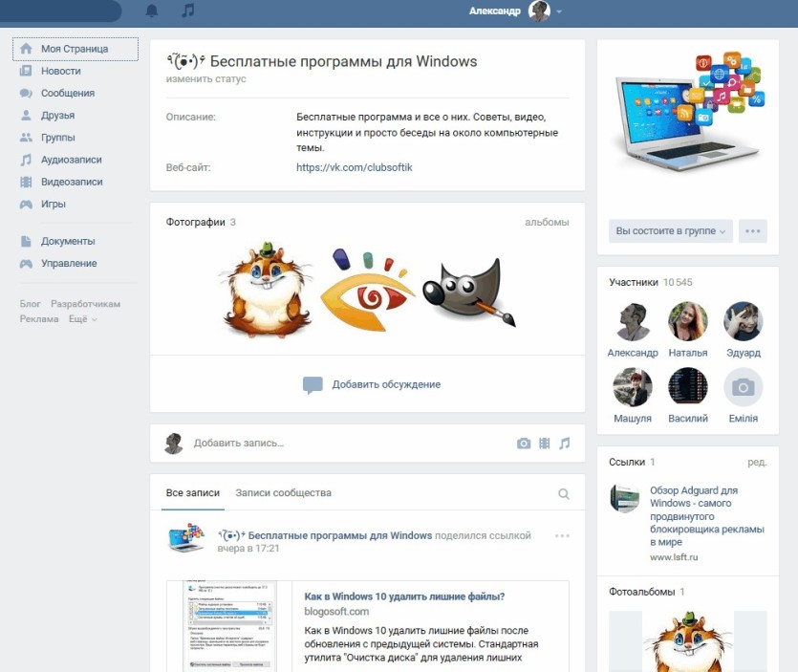This screenshot has height=672, width=798.
Task: Click Александр name in top bar
Action: tap(495, 11)
